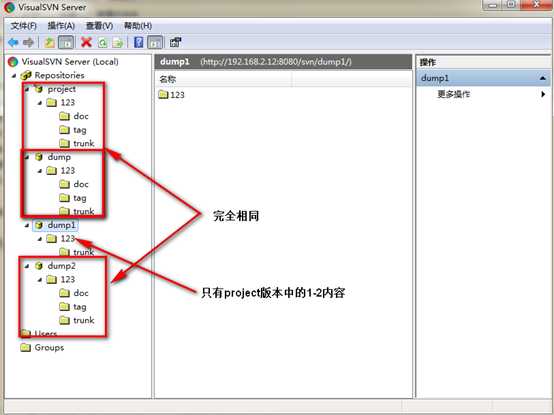
Task: Click the blue Help question mark icon
Action: click(138, 42)
